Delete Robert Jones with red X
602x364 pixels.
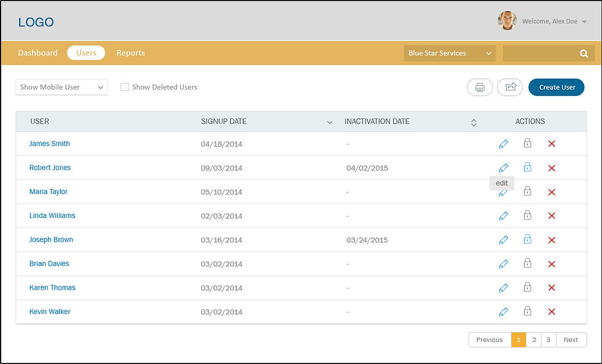coord(552,168)
